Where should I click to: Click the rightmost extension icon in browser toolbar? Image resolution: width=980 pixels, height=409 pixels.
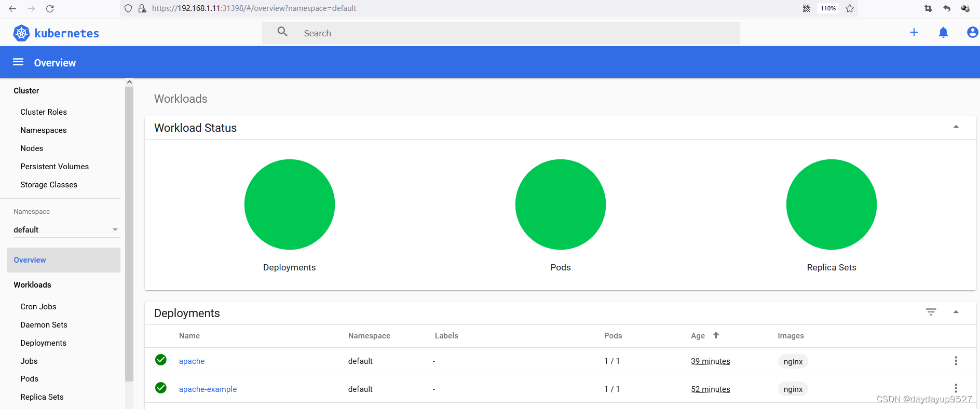965,8
